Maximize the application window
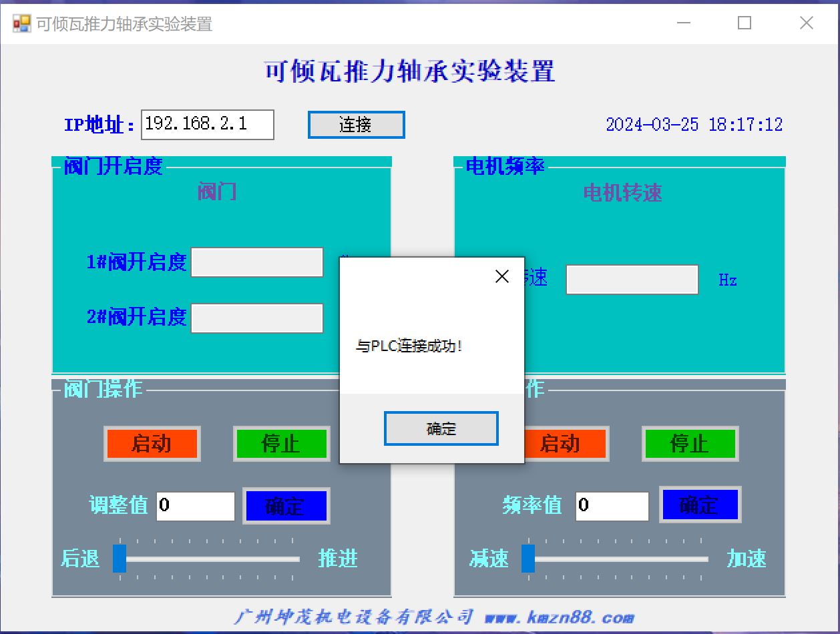 745,23
